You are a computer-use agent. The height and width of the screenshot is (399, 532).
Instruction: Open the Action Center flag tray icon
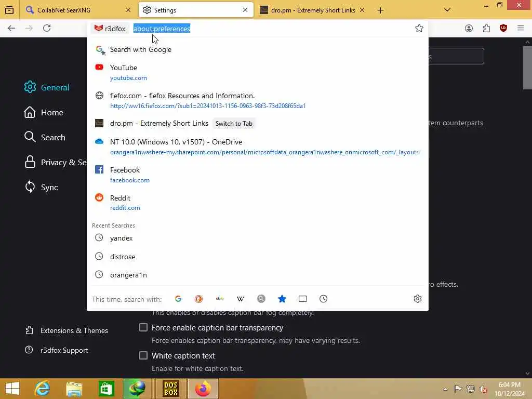point(458,389)
